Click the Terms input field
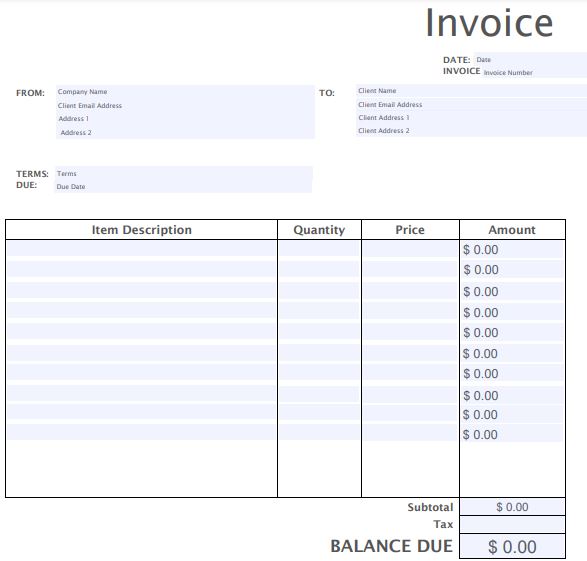This screenshot has width=587, height=561. point(183,173)
